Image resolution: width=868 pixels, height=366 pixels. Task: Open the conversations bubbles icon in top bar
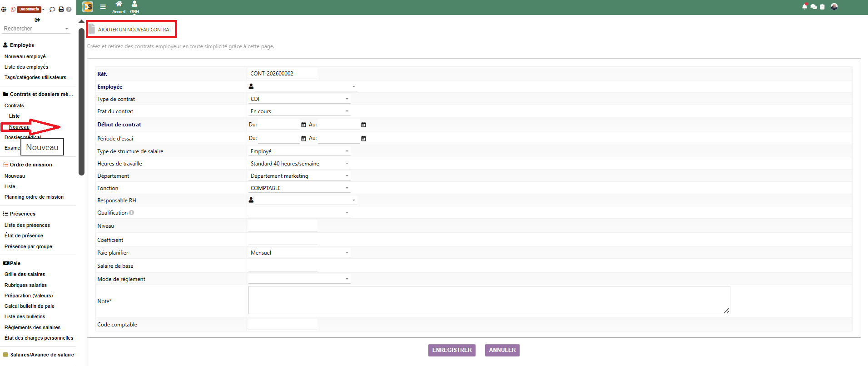pos(813,7)
